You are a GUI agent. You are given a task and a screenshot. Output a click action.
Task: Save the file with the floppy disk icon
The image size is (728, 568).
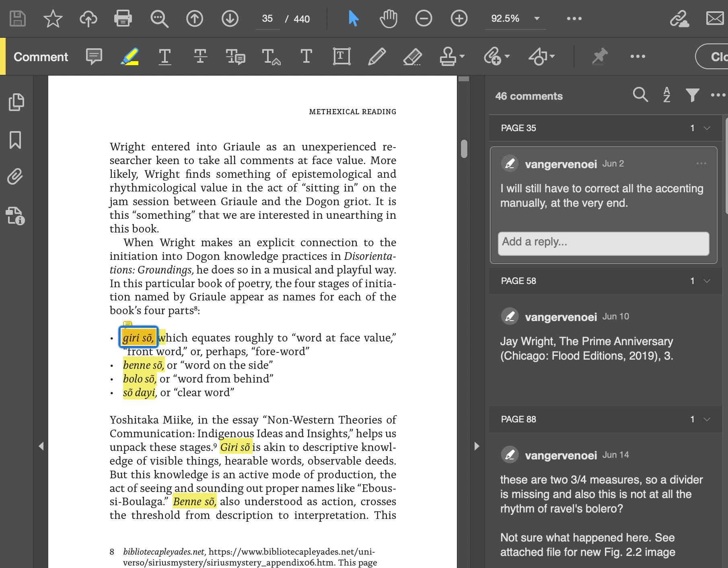pos(18,19)
